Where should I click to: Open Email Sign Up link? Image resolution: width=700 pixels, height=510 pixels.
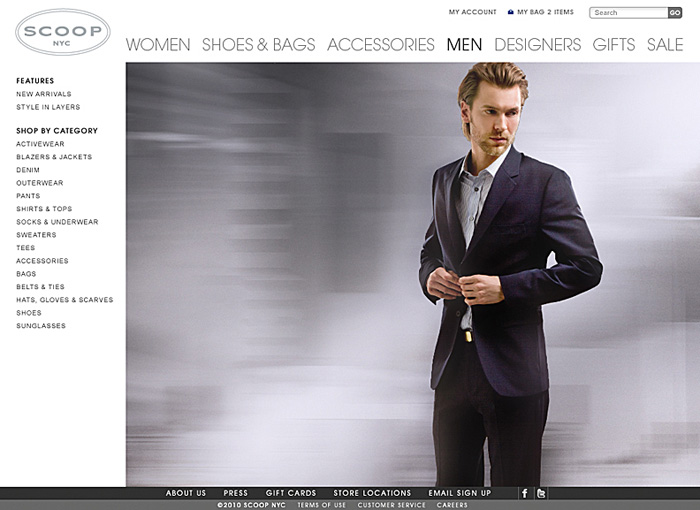tap(460, 493)
